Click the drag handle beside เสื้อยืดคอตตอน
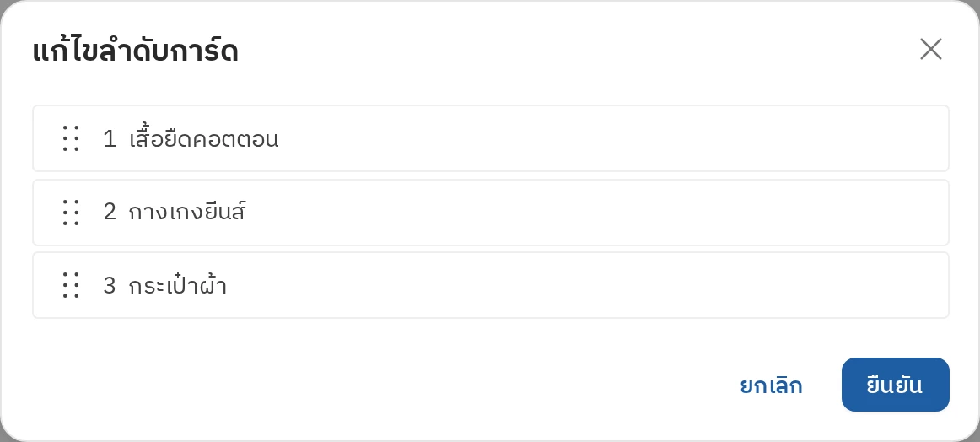The height and width of the screenshot is (442, 980). click(x=71, y=138)
